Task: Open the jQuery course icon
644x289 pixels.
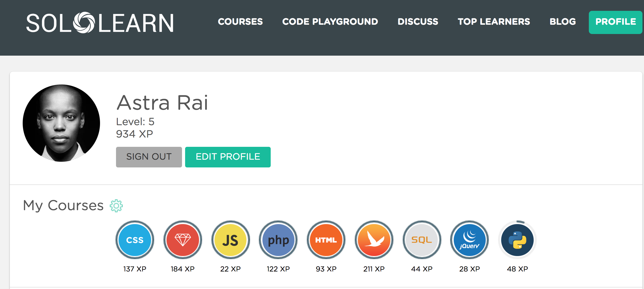Action: point(470,240)
